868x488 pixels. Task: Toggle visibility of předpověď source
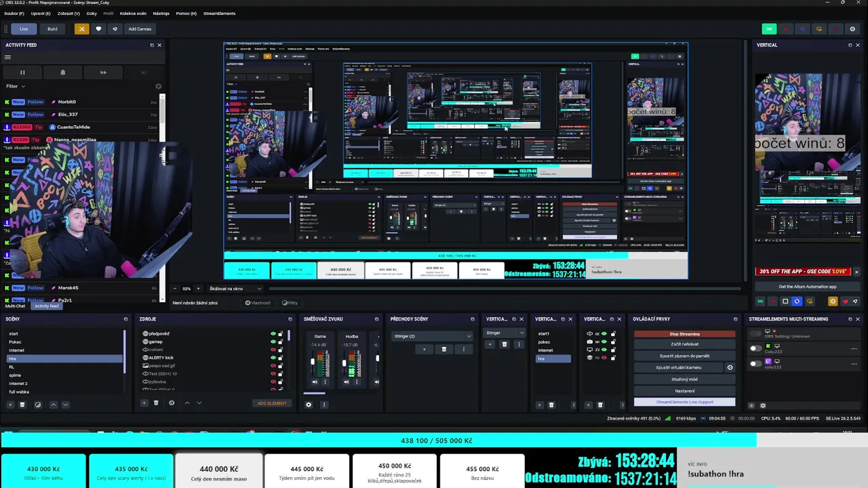[273, 333]
